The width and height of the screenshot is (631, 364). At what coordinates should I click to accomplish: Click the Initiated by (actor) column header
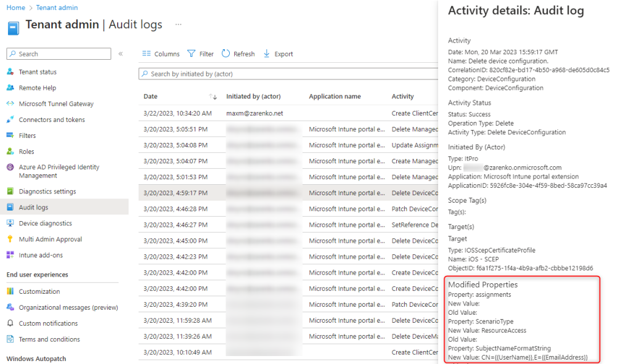[x=253, y=97]
